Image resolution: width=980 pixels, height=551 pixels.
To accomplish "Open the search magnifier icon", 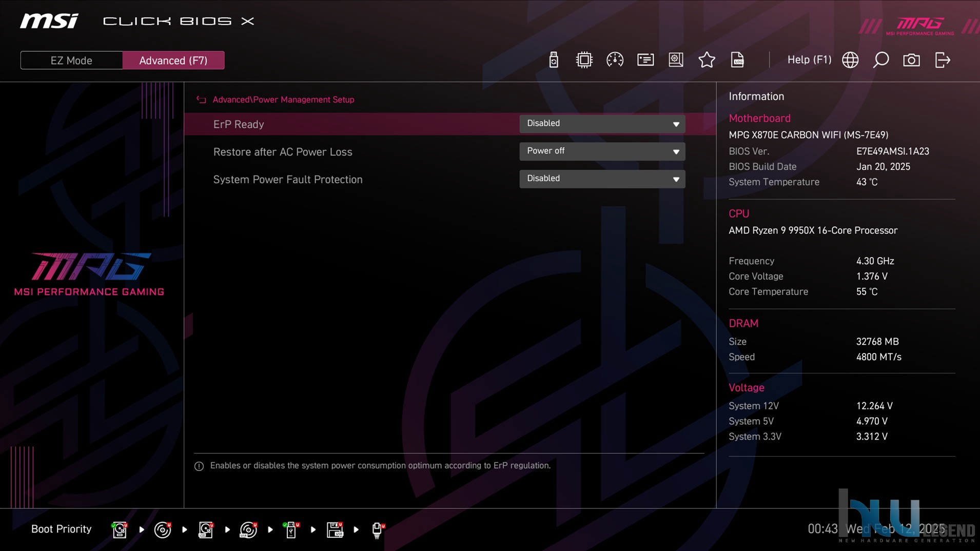I will tap(881, 60).
